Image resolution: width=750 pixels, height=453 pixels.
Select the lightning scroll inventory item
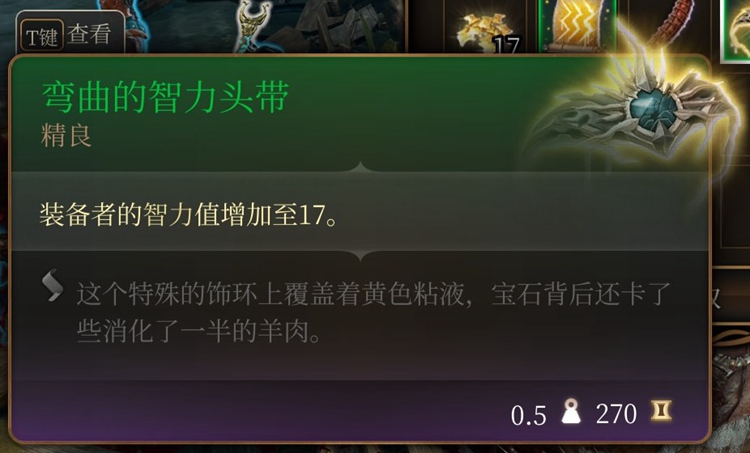(577, 26)
